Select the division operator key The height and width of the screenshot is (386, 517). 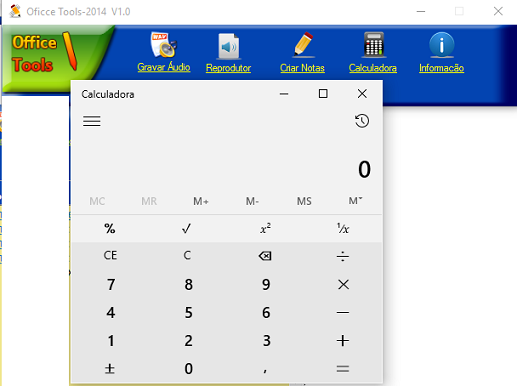(x=343, y=256)
